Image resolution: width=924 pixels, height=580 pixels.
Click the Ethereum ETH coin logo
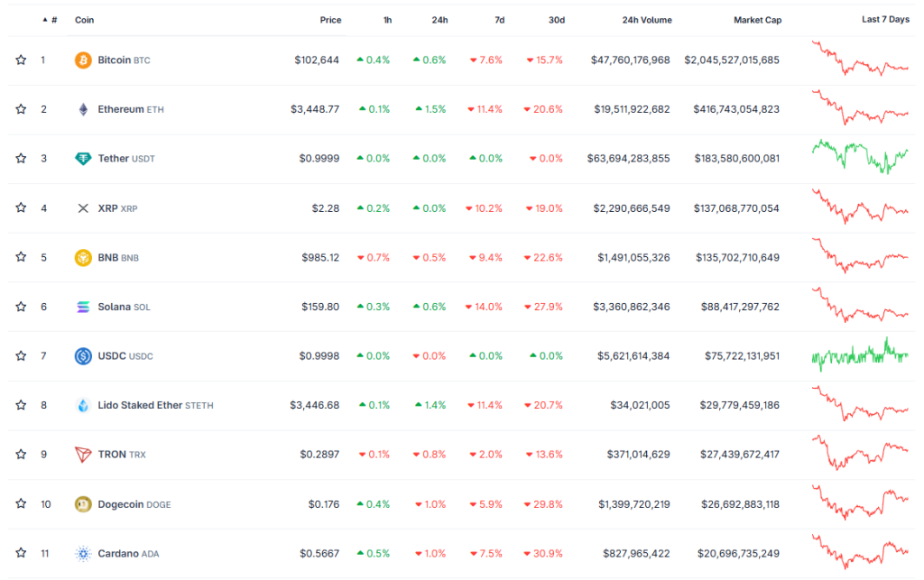tap(83, 109)
